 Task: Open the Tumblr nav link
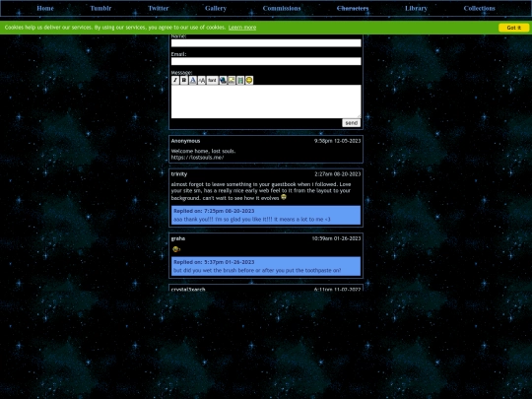tap(100, 8)
